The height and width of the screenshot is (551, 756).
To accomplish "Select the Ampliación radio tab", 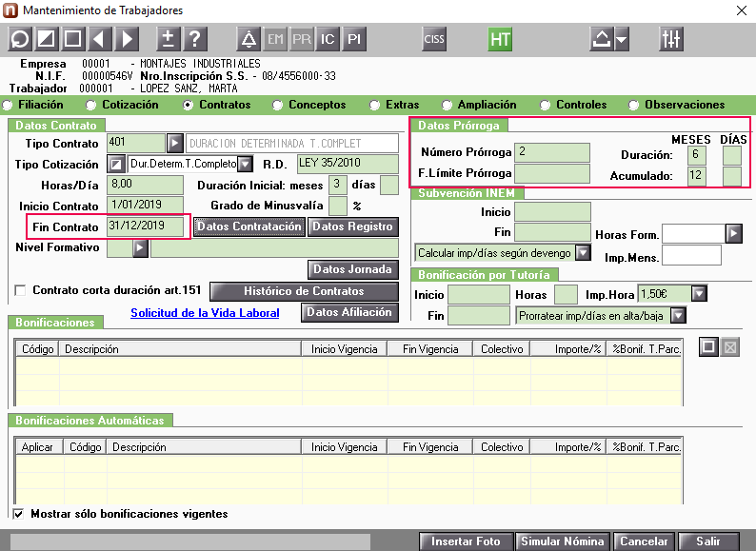I will 447,105.
